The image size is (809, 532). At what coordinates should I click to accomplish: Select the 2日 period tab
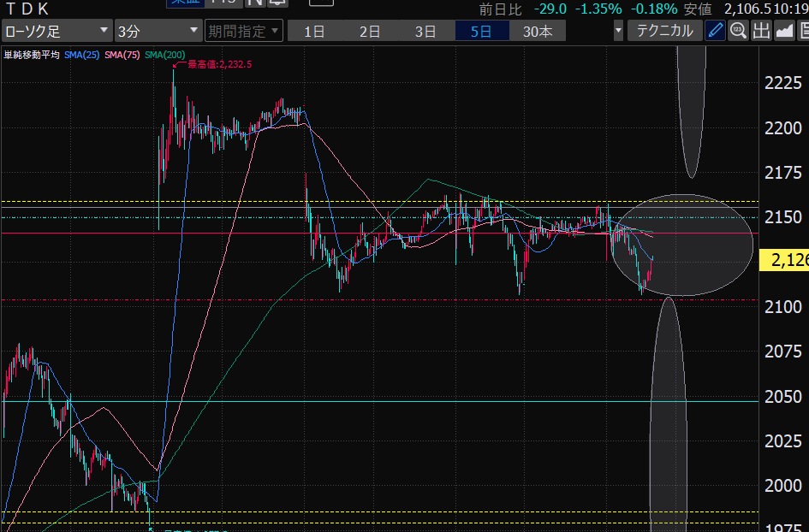tap(370, 32)
